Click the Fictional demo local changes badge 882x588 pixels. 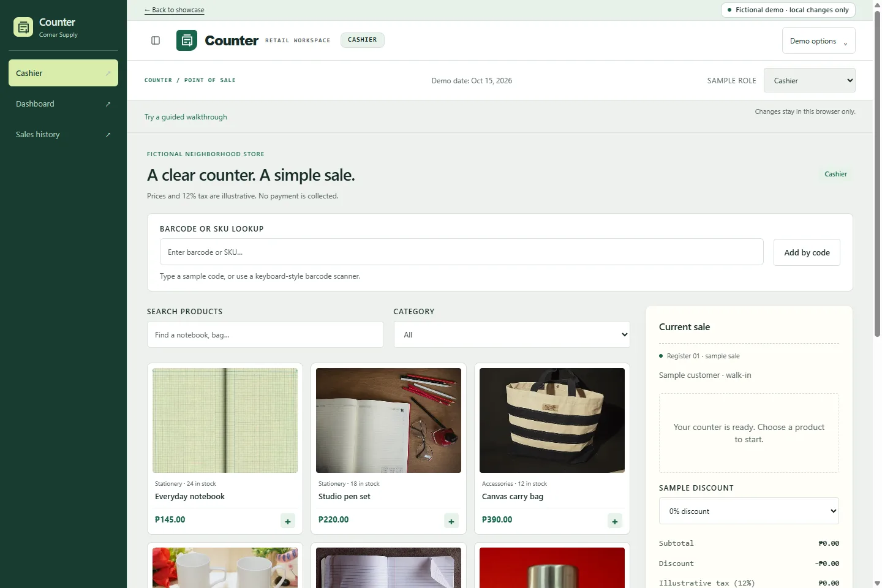[x=788, y=10]
